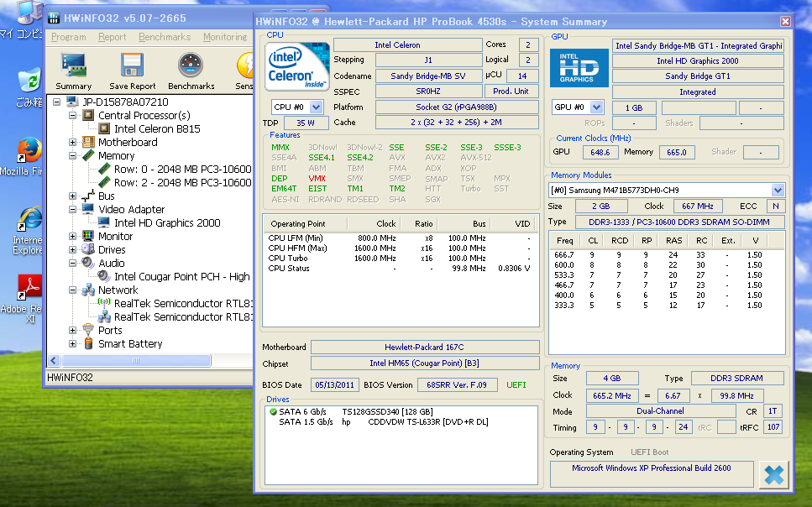Viewport: 812px width, 507px height.
Task: Expand the Ports node
Action: pos(72,331)
